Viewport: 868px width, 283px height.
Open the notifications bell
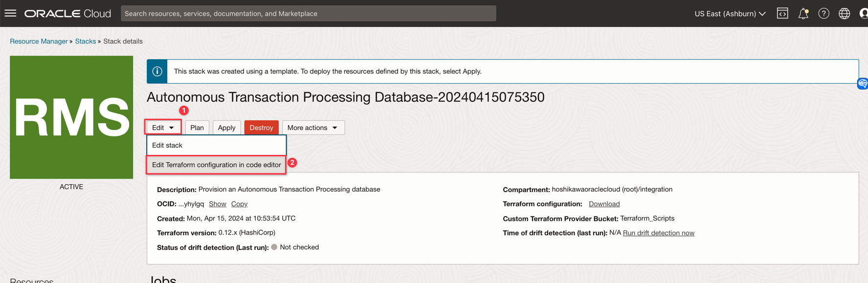click(x=803, y=14)
